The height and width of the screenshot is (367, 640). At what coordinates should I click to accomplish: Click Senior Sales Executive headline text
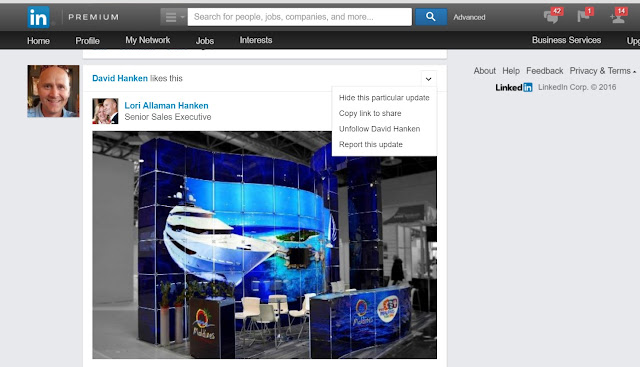[x=168, y=117]
